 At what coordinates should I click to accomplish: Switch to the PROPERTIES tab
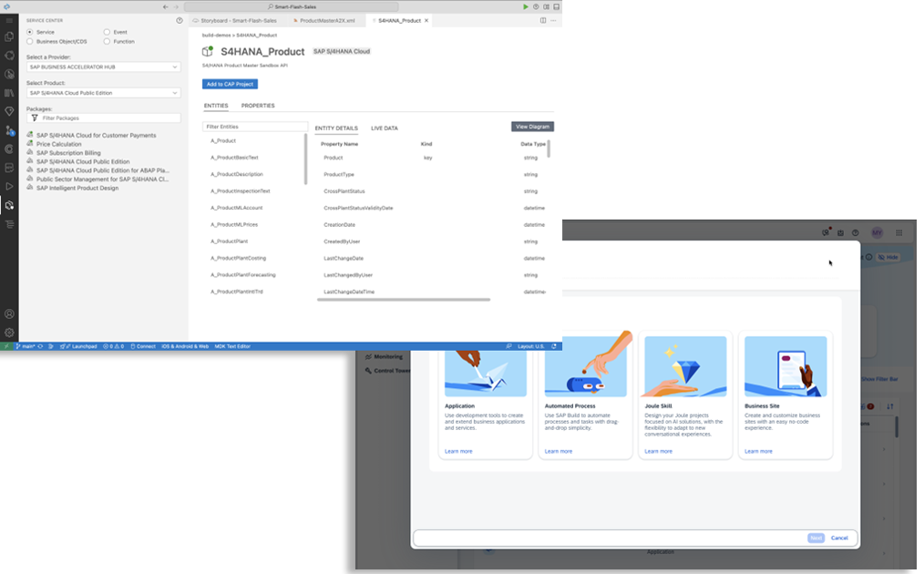coord(258,106)
